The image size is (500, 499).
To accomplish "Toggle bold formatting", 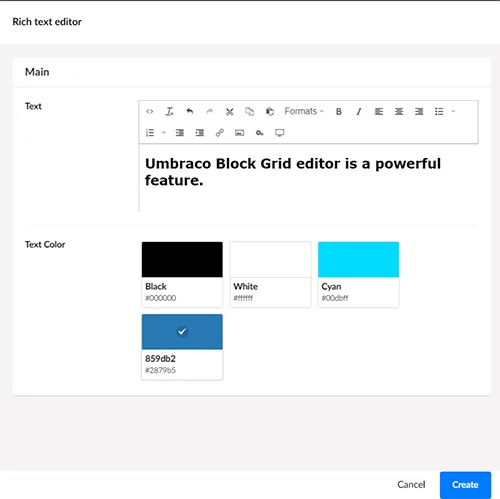I will click(x=339, y=111).
